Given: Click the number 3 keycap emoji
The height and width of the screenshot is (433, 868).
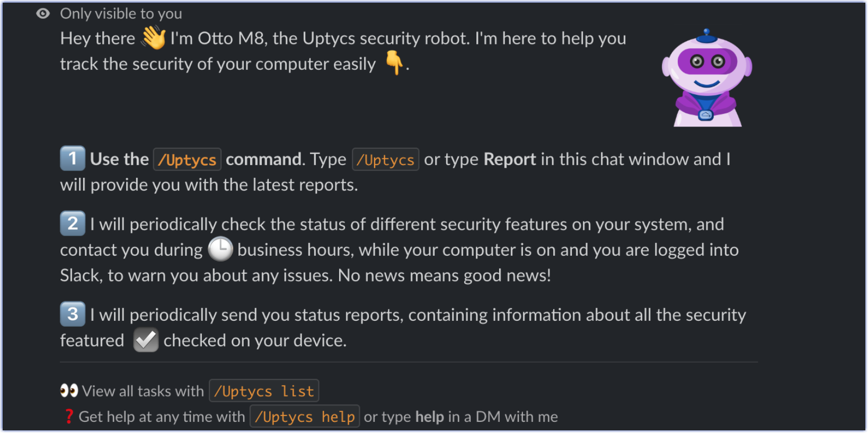Looking at the screenshot, I should 73,314.
